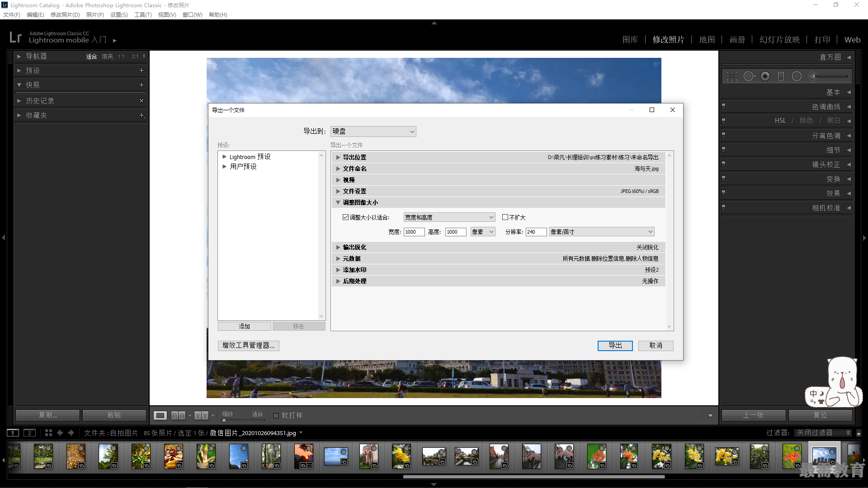Enable the don't enlarge checkbox
This screenshot has width=868, height=488.
point(505,217)
